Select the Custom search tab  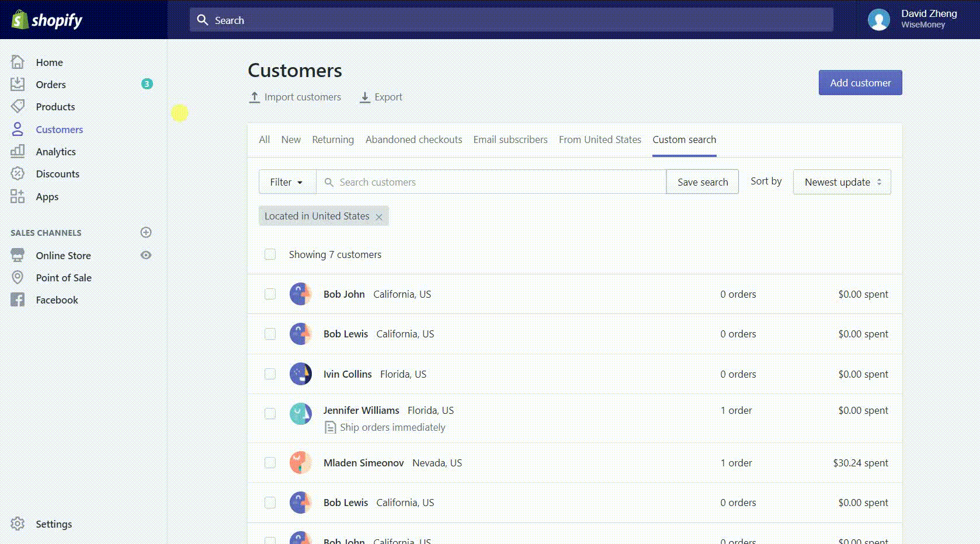click(684, 140)
